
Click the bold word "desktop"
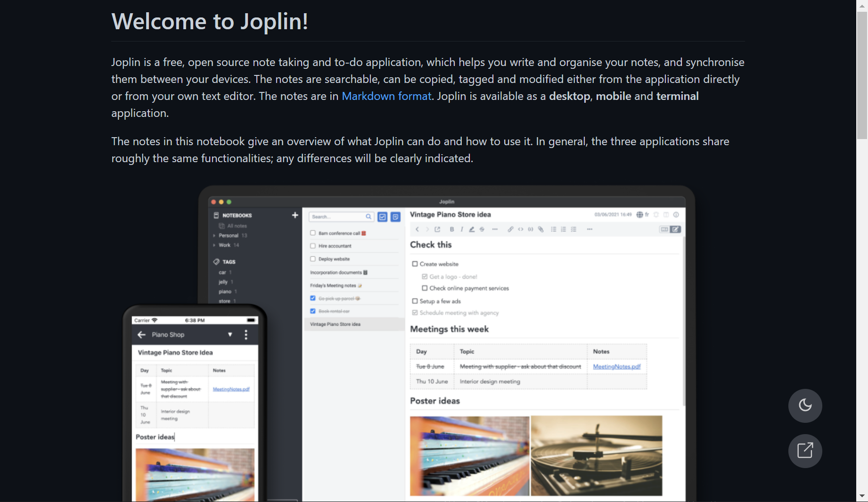point(569,96)
